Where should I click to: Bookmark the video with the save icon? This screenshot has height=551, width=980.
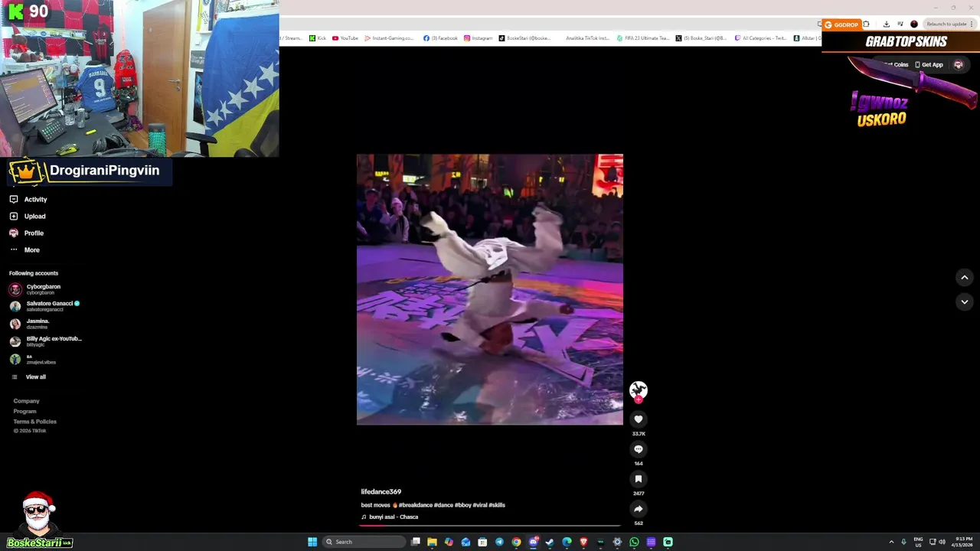(x=639, y=479)
